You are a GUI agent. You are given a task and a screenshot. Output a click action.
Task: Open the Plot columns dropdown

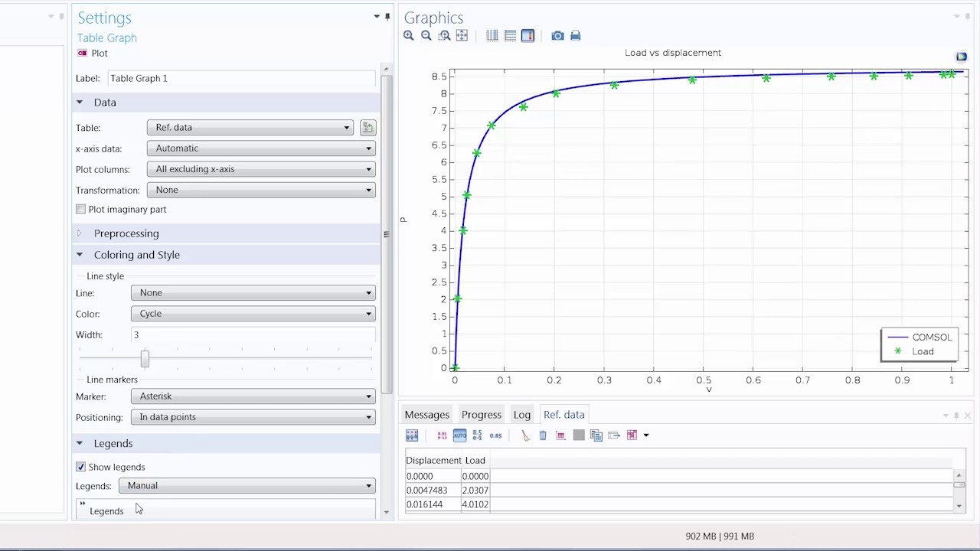[261, 169]
